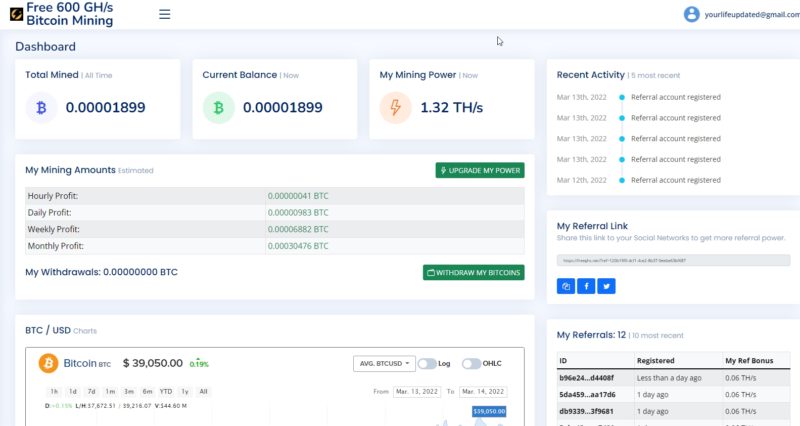Screen dimensions: 800x426
Task: Open the hamburger menu in header
Action: point(165,14)
